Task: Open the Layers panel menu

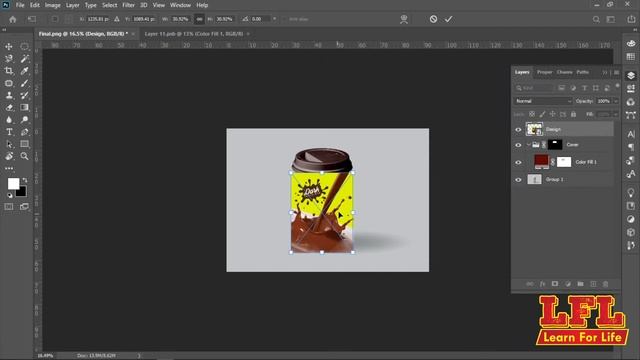Action: point(616,73)
